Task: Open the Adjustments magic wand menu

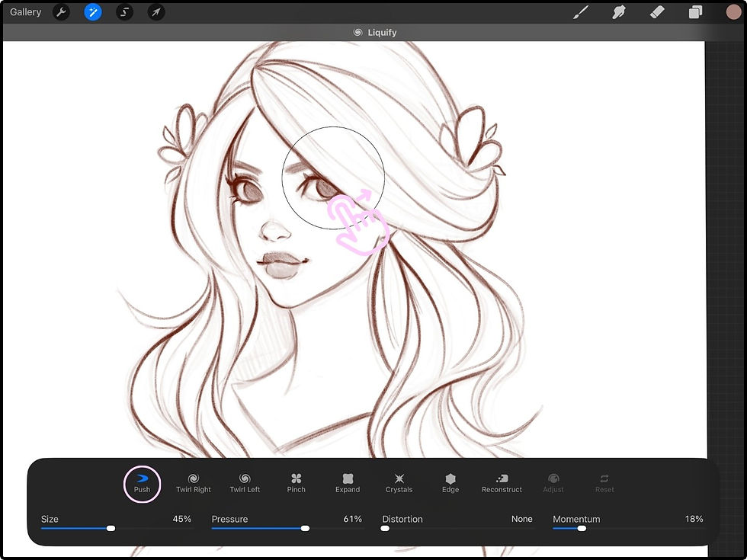Action: (x=93, y=12)
